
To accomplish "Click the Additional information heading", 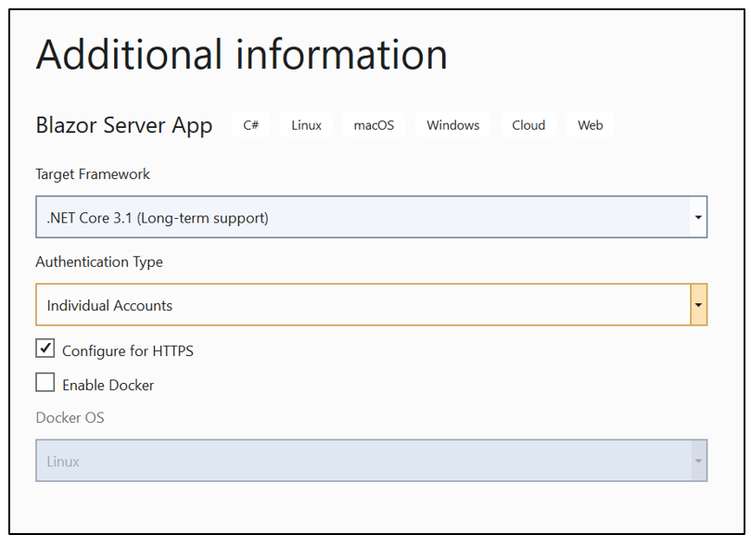I will pos(241,55).
